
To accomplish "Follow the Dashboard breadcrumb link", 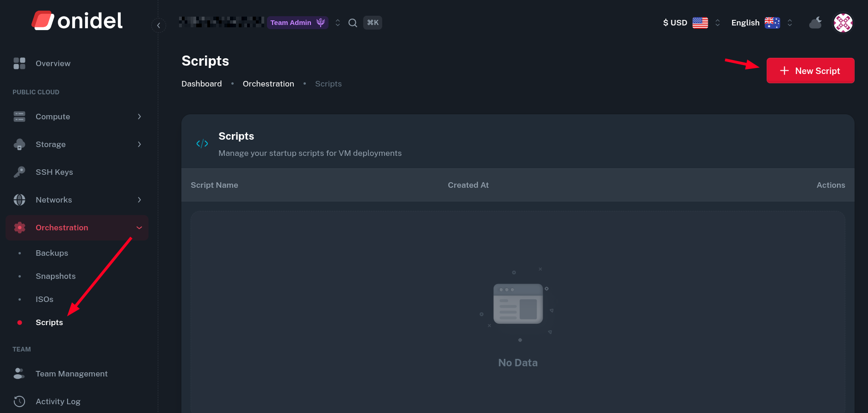I will [x=201, y=84].
